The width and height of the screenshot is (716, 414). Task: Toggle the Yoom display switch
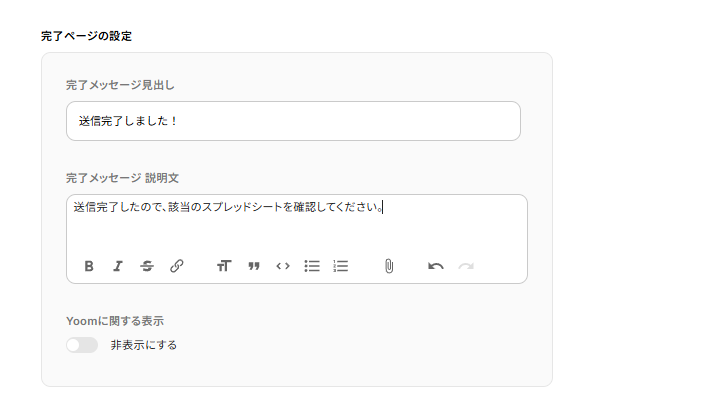pos(82,345)
